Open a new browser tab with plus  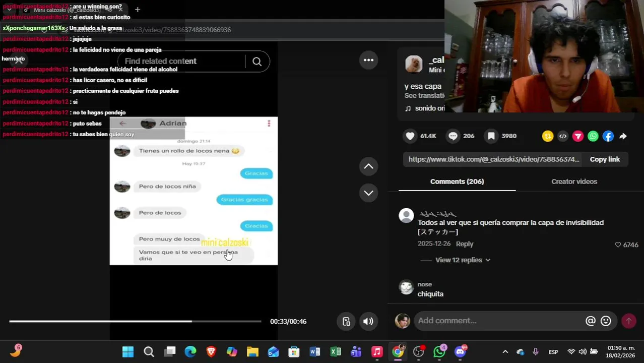(x=137, y=9)
